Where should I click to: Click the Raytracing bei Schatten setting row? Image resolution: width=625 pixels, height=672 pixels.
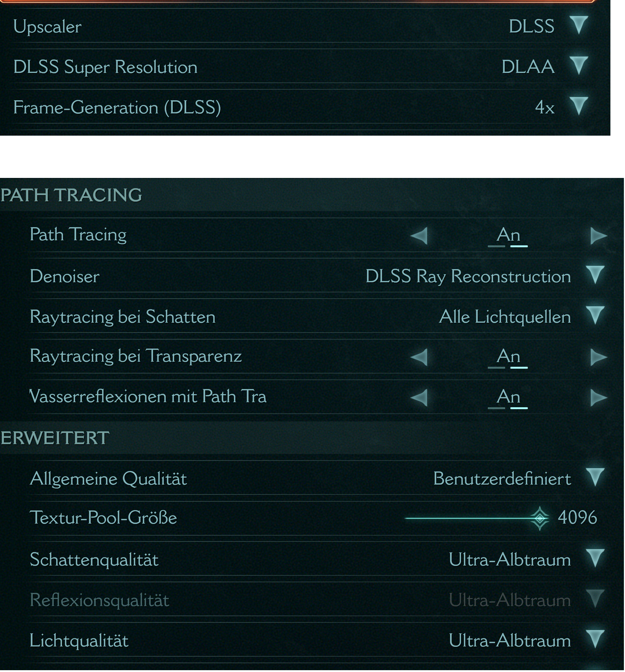tap(122, 317)
